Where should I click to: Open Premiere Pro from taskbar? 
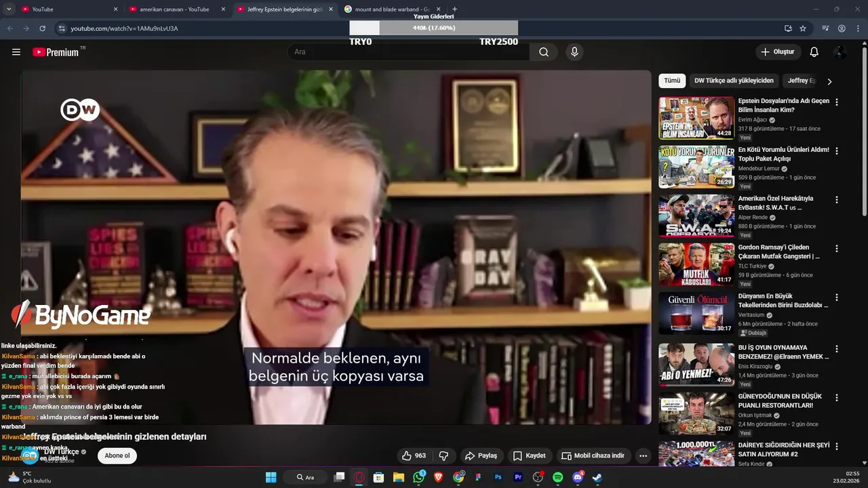[x=518, y=477]
